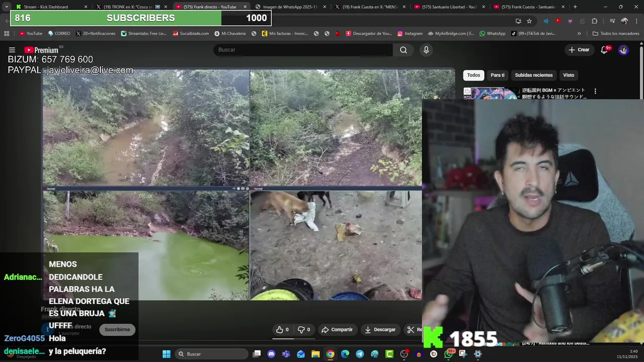Screen dimensions: 644x362
Task: Open Telegram from the taskbar
Action: pos(360,354)
